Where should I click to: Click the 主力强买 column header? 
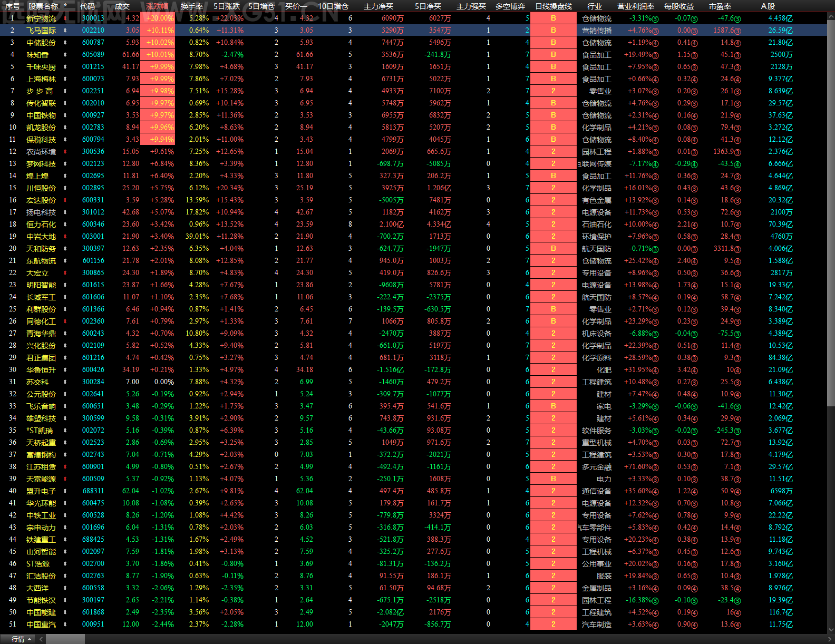coord(471,6)
